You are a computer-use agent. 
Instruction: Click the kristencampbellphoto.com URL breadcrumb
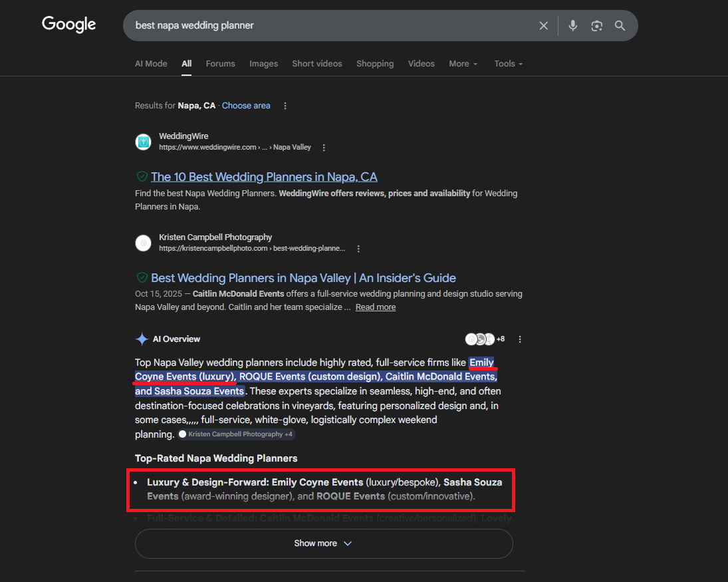(252, 249)
